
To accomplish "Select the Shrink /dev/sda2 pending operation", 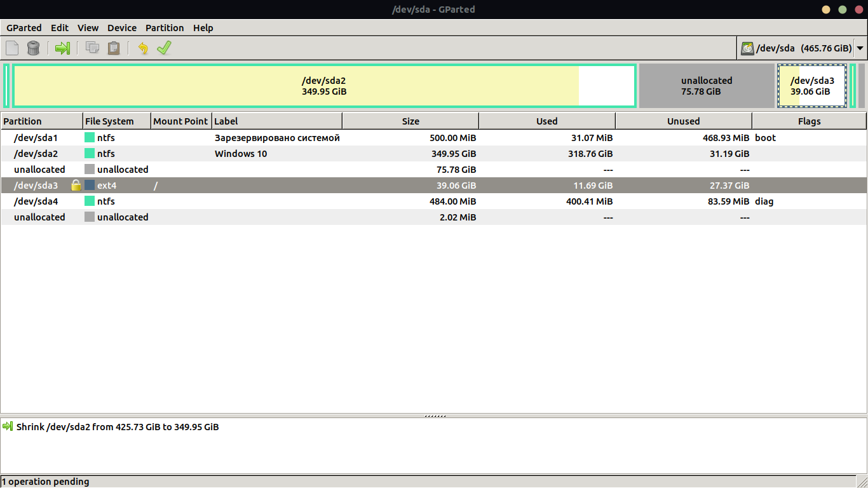I will (x=118, y=427).
